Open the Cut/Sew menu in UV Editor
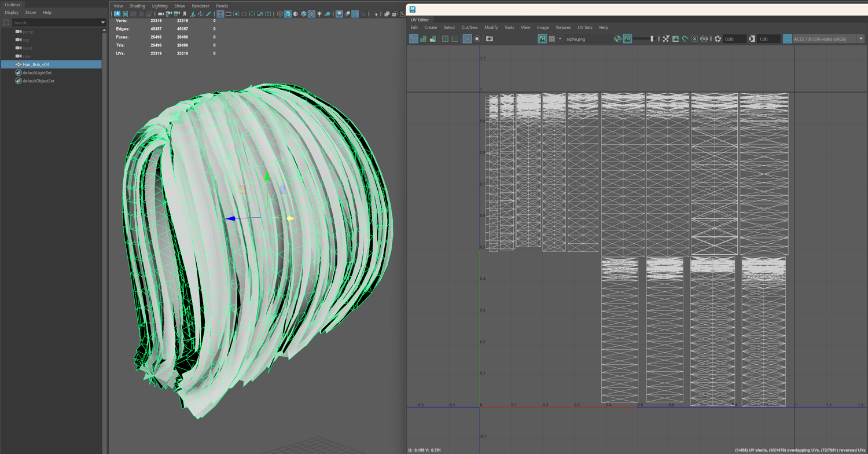This screenshot has width=868, height=454. pyautogui.click(x=469, y=27)
